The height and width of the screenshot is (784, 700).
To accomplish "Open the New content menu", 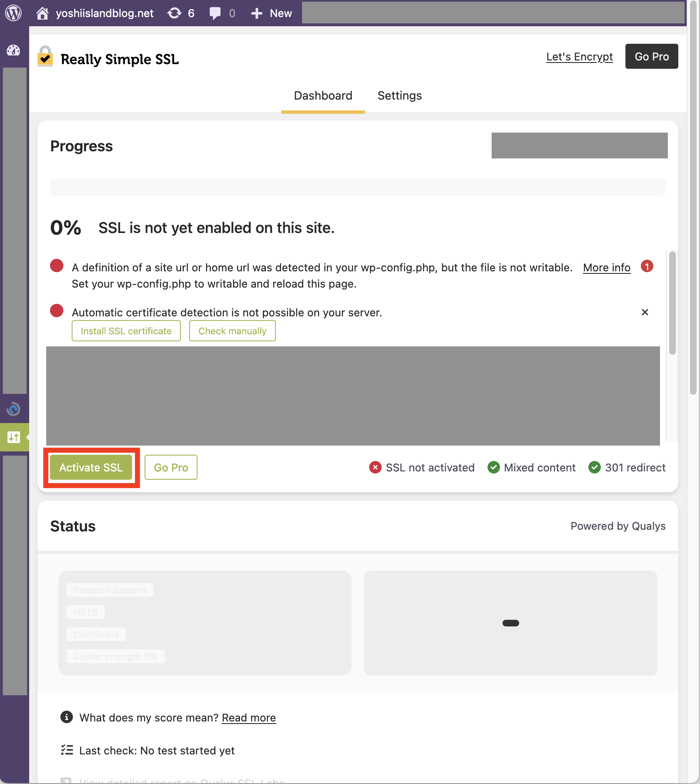I will [x=272, y=13].
